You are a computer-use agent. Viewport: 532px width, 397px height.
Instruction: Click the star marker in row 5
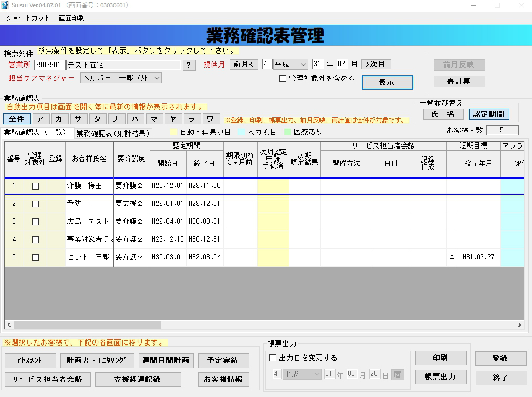(452, 257)
